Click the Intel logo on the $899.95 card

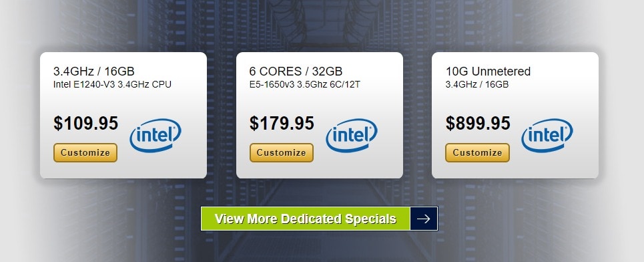click(547, 135)
